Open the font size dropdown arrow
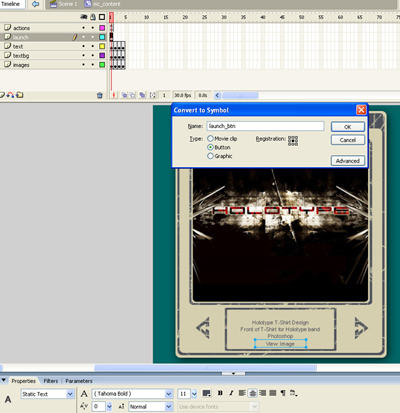The height and width of the screenshot is (413, 400). click(x=194, y=394)
